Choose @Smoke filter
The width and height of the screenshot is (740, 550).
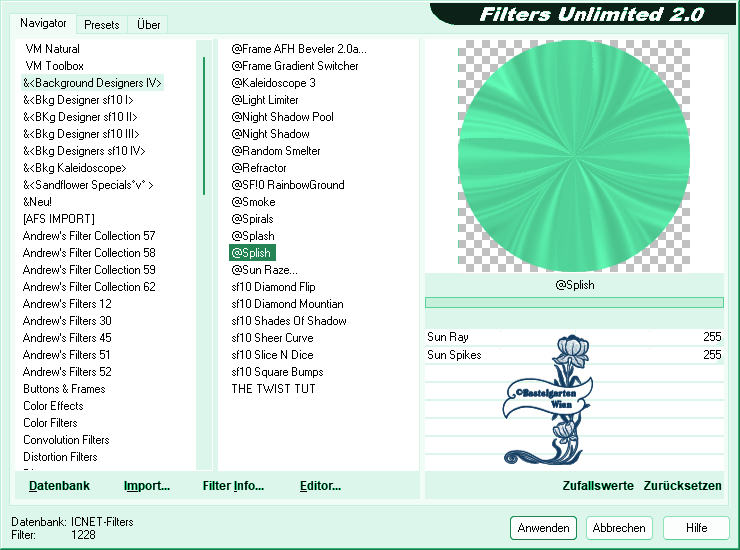[253, 202]
